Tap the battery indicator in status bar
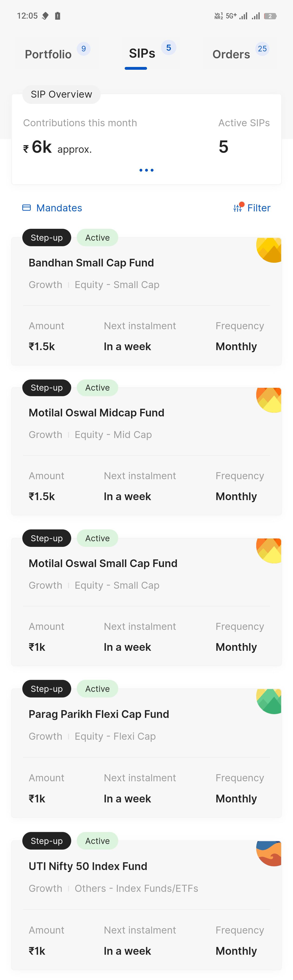Screen dimensions: 293x980 pos(270,16)
